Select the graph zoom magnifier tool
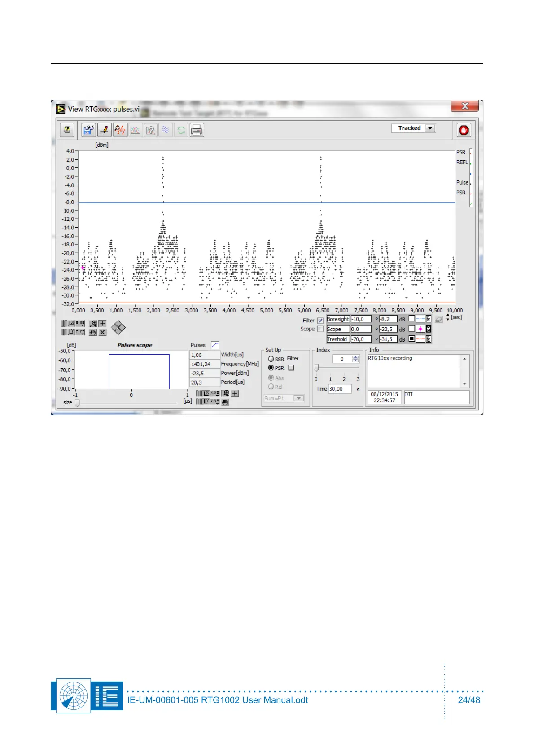The image size is (534, 756). pos(93,324)
